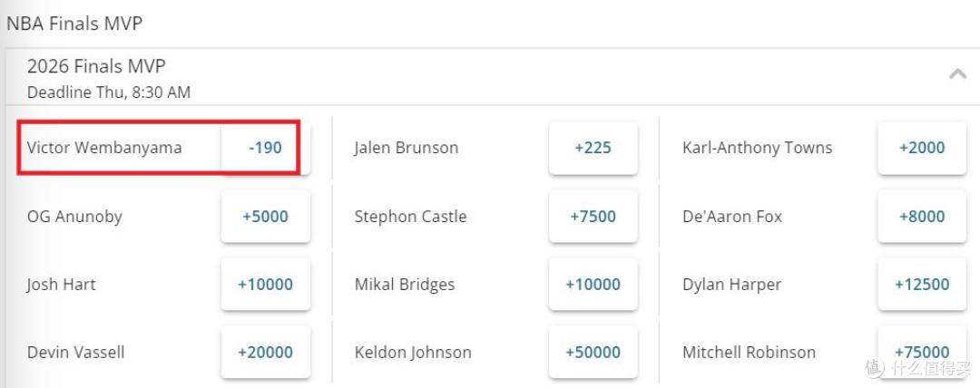980x388 pixels.
Task: Collapse the 2026 Finals MVP section chevron
Action: pos(957,74)
